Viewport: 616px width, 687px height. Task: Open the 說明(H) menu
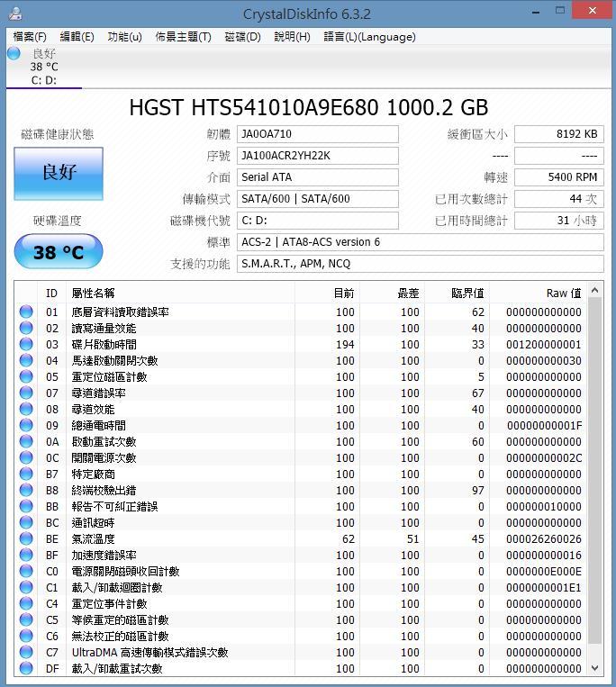292,37
